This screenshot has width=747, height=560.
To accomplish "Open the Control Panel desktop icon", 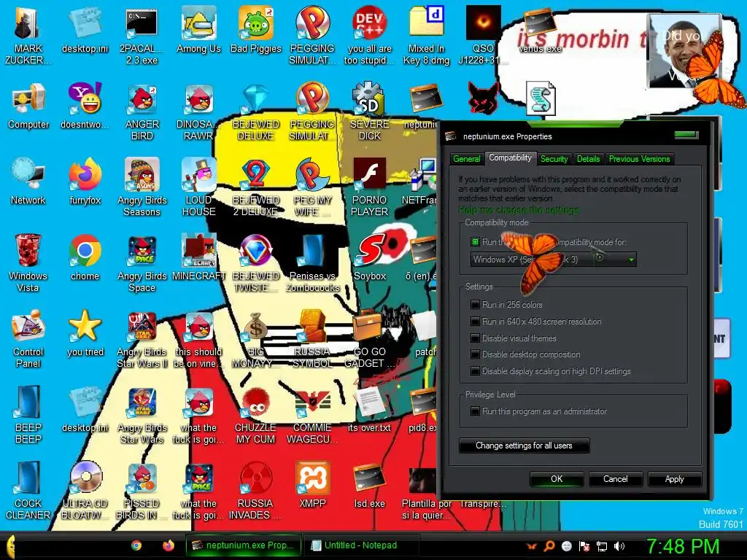I will (28, 339).
